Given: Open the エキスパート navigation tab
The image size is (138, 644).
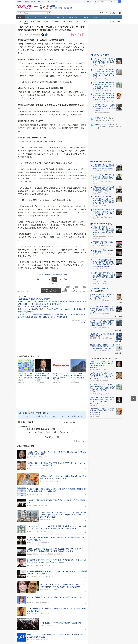Looking at the screenshot, I should click(x=48, y=17).
